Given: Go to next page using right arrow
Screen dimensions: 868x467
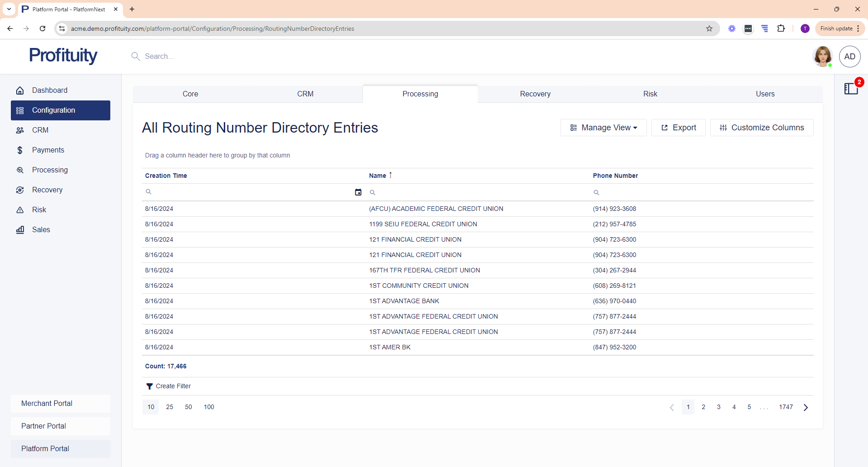Looking at the screenshot, I should tap(806, 407).
